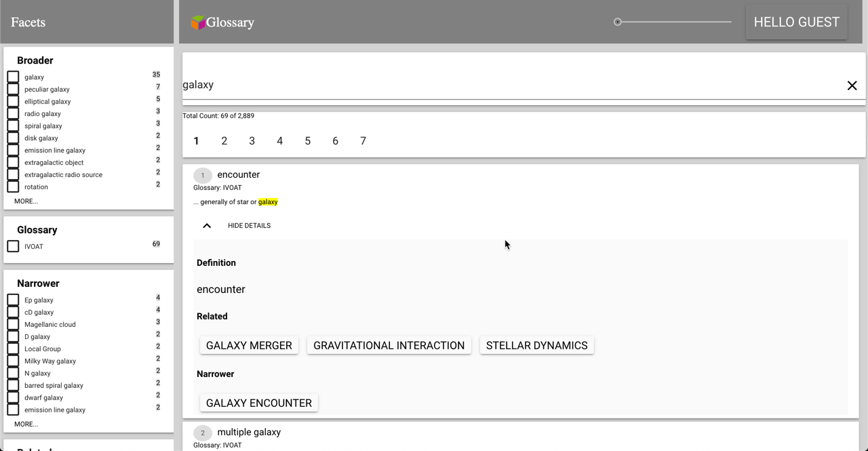Check the 'D galaxy' facet
The height and width of the screenshot is (451, 868).
(13, 336)
